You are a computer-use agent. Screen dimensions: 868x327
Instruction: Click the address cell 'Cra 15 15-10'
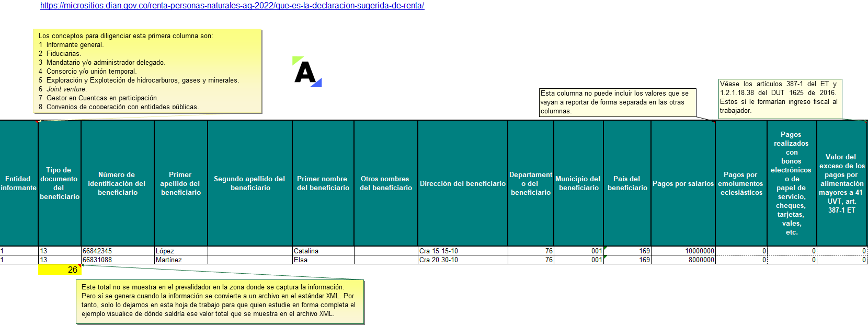coord(463,251)
